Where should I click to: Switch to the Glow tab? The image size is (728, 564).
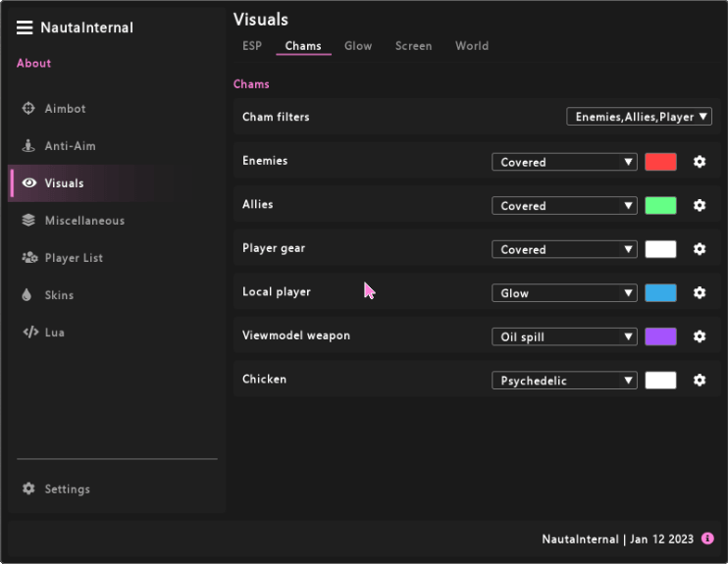point(358,46)
